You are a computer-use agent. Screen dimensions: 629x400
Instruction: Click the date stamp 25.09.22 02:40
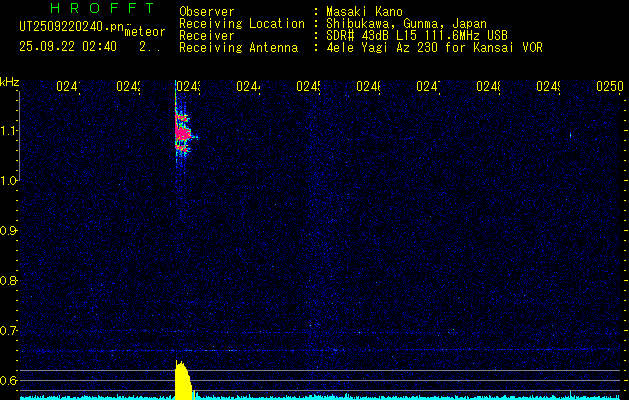[68, 47]
